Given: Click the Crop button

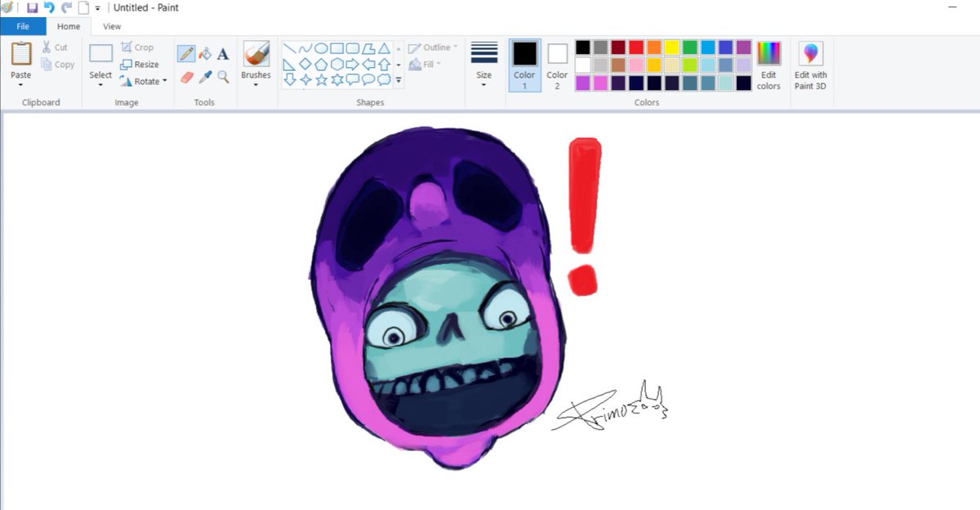Looking at the screenshot, I should click(x=137, y=47).
